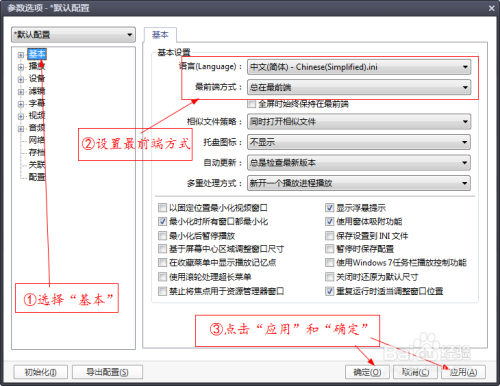The image size is (500, 386).
Task: Uncheck 显示浮悬提示 checkbox
Action: point(329,208)
